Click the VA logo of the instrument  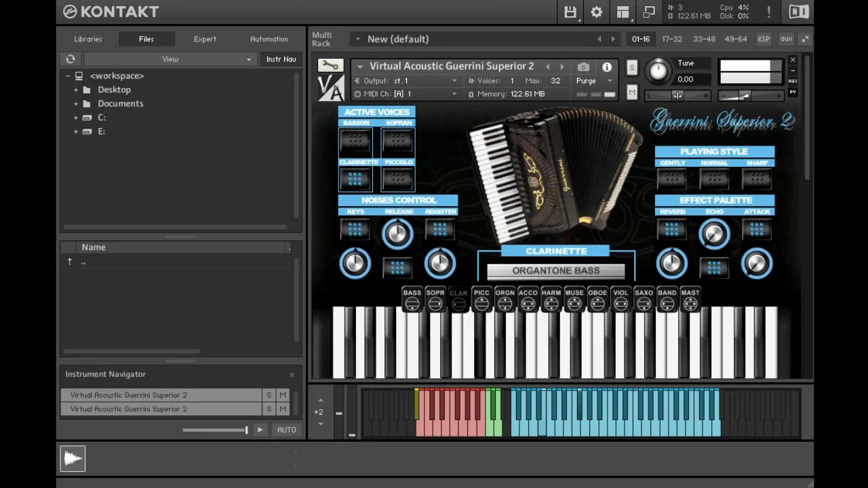coord(330,89)
